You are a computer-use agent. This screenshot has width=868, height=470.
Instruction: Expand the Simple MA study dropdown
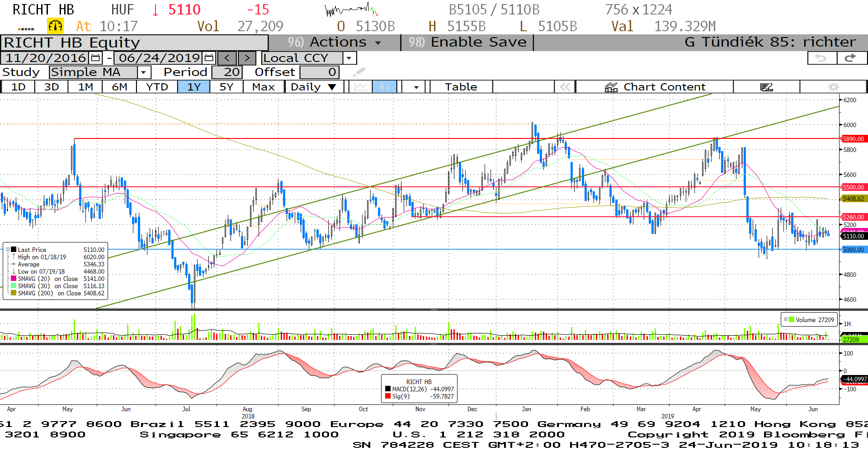[x=144, y=72]
